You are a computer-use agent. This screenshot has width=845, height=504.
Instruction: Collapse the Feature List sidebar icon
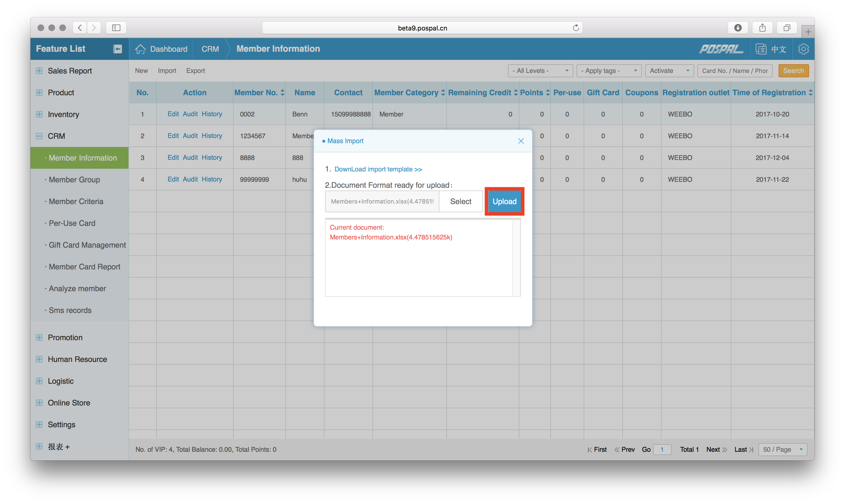(118, 49)
